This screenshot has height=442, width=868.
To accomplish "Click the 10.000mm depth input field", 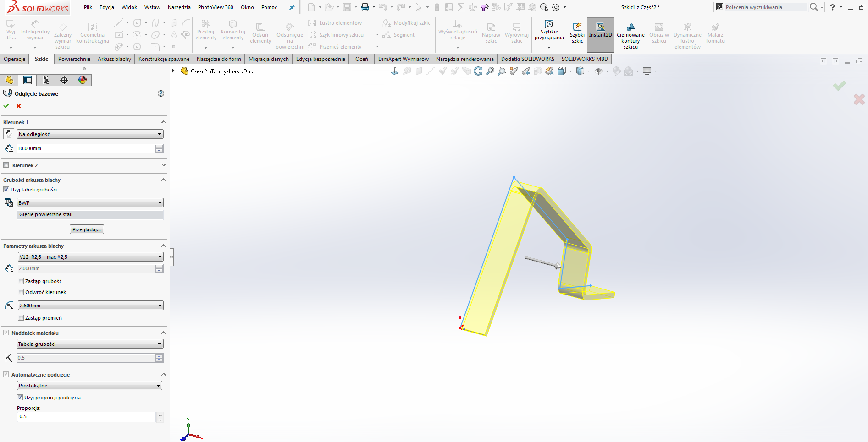I will [x=86, y=148].
